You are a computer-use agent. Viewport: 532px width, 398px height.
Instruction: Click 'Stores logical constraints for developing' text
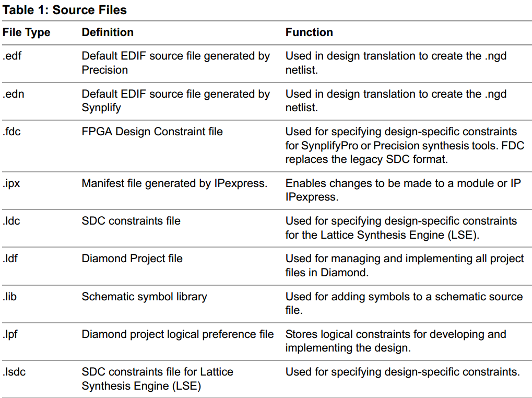[x=395, y=334]
